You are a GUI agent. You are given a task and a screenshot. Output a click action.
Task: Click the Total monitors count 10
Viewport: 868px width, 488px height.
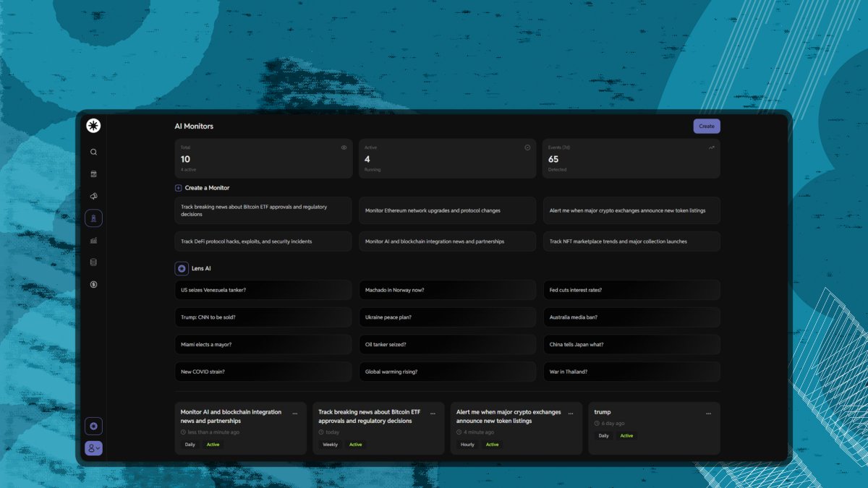point(185,159)
